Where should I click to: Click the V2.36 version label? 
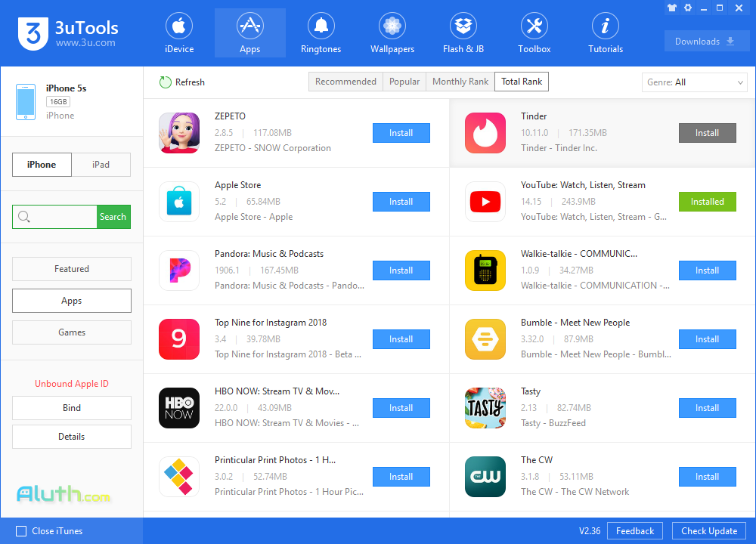(590, 531)
